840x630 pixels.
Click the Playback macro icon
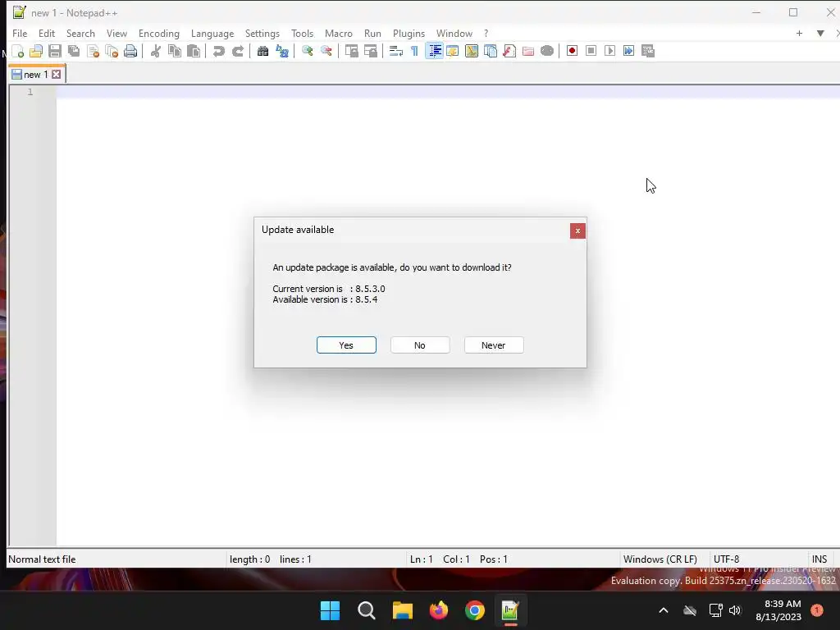609,51
